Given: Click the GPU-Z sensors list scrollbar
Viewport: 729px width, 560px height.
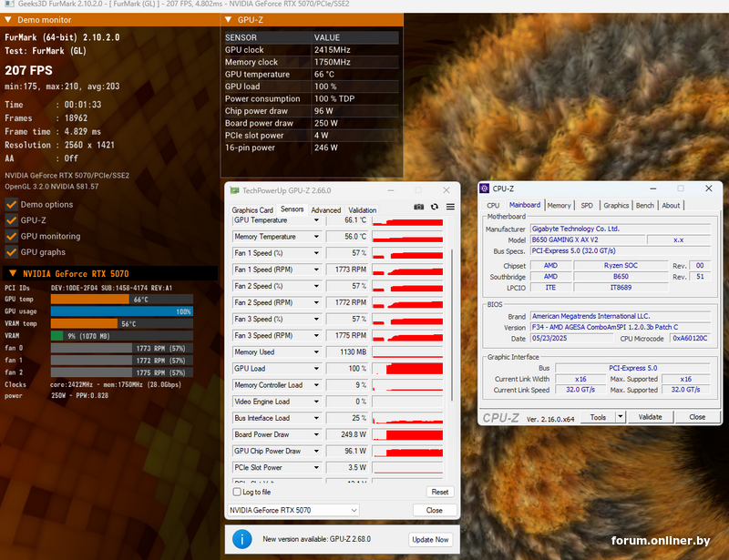Looking at the screenshot, I should [x=451, y=325].
